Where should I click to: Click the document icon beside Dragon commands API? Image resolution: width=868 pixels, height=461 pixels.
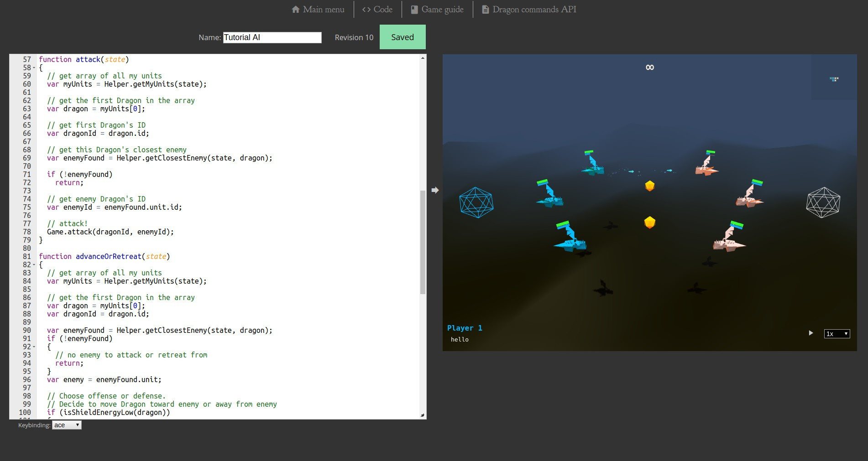[486, 10]
